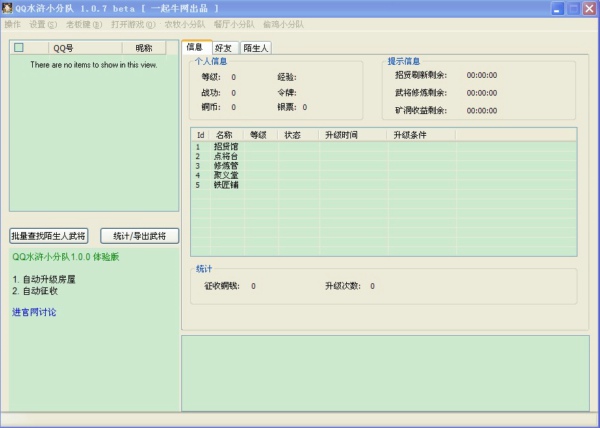Click the 令牌 label in 个人信息

[287, 93]
